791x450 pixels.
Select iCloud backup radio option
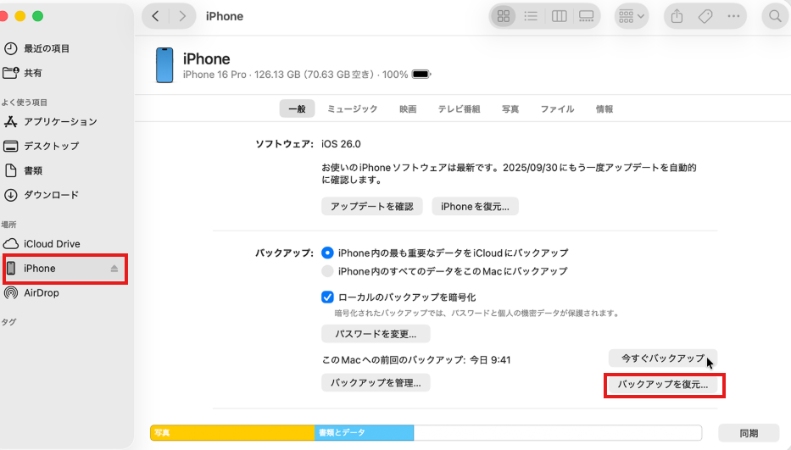(327, 253)
